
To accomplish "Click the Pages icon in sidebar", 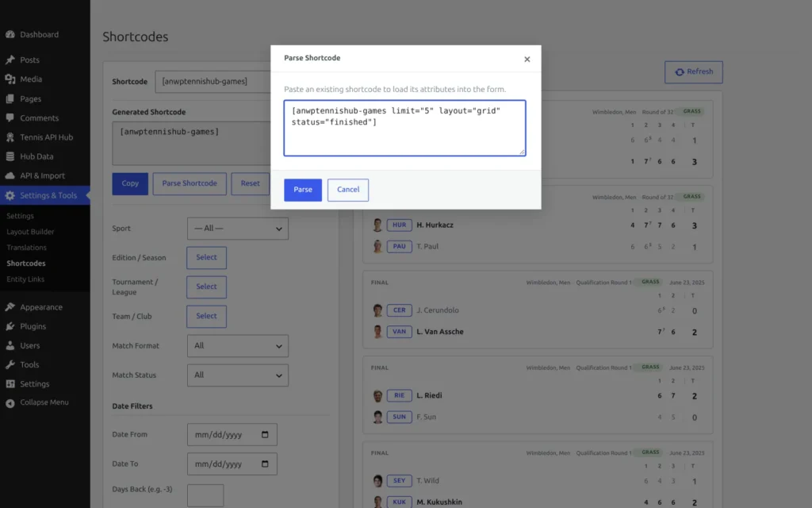I will 10,99.
